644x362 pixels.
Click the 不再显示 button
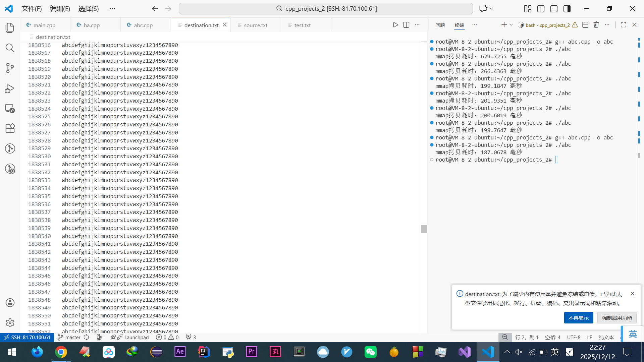click(x=578, y=318)
